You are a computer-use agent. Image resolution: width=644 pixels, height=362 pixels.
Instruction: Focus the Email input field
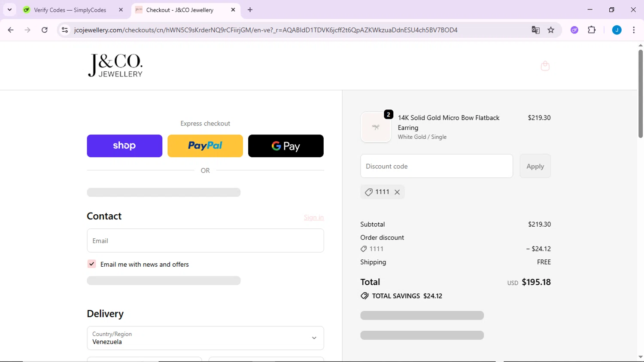[x=205, y=240]
